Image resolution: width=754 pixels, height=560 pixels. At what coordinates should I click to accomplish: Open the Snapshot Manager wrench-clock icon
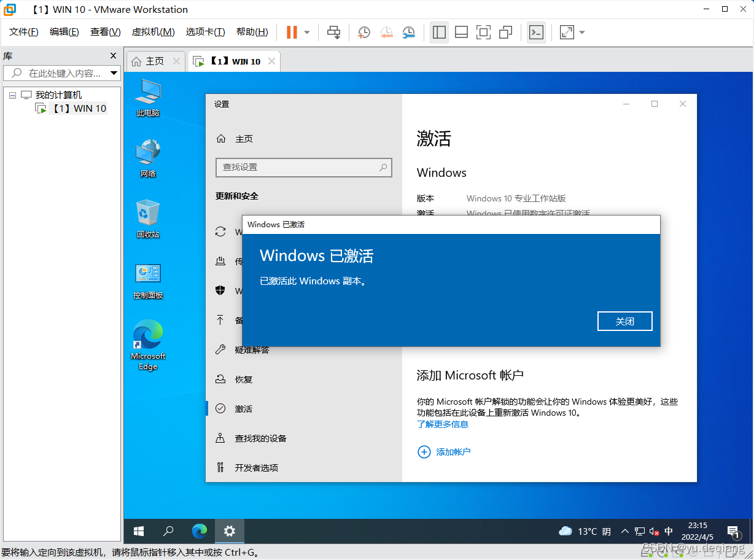pyautogui.click(x=408, y=32)
